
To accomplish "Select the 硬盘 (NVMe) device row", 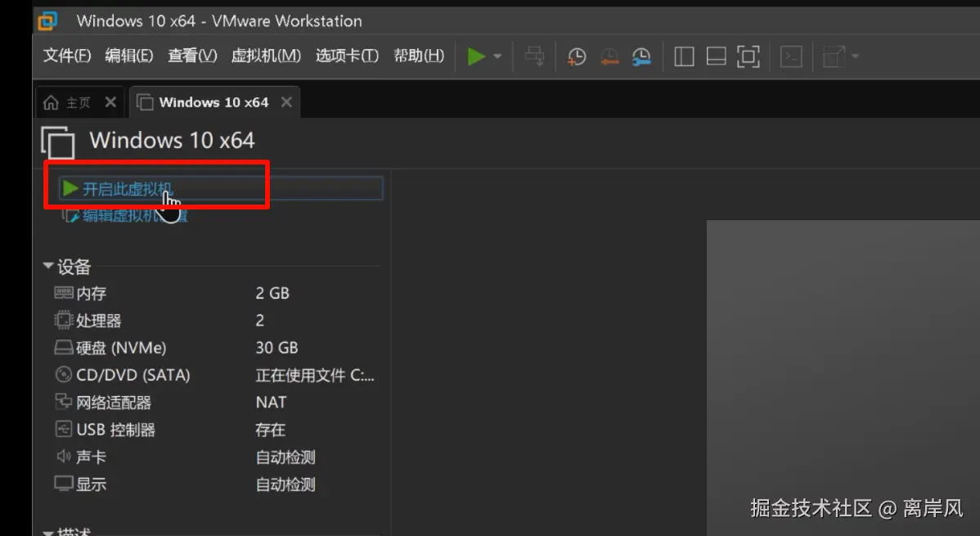I will click(216, 348).
